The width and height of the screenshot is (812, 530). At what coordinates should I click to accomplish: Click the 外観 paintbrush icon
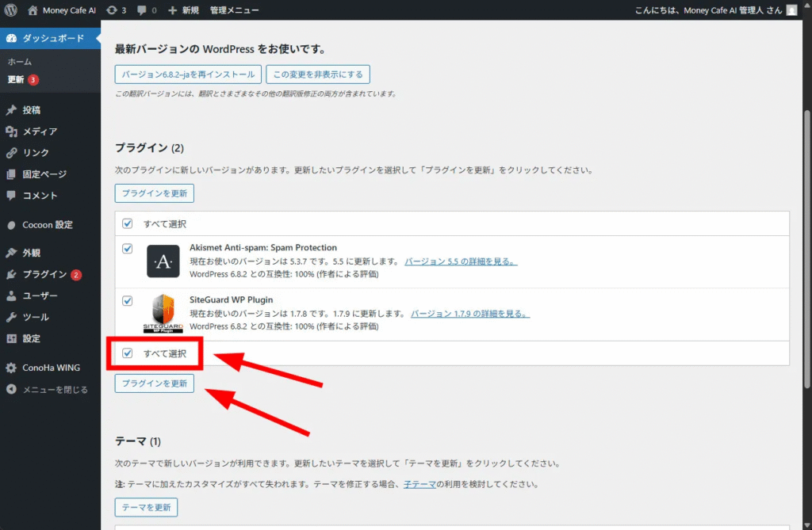pos(11,253)
